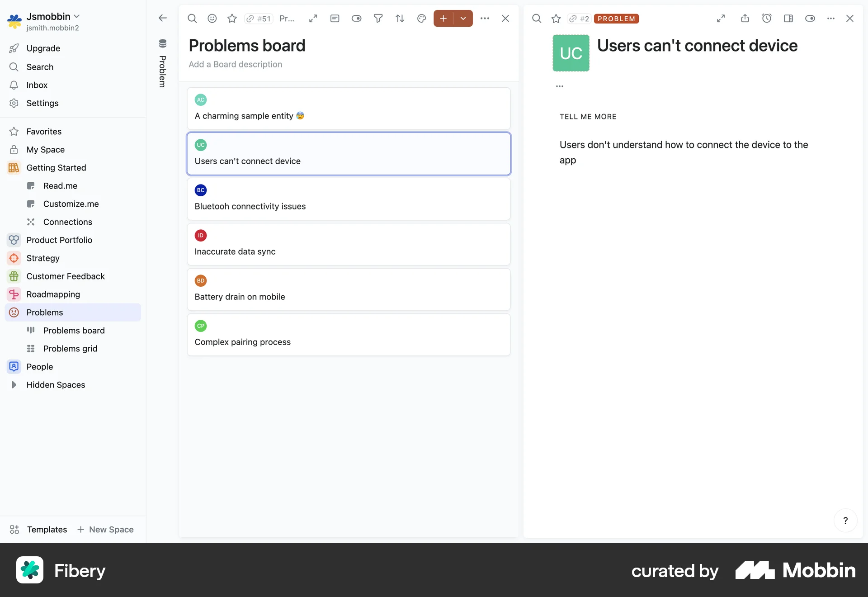Star the Problems board as favorite
The width and height of the screenshot is (868, 597).
click(232, 19)
